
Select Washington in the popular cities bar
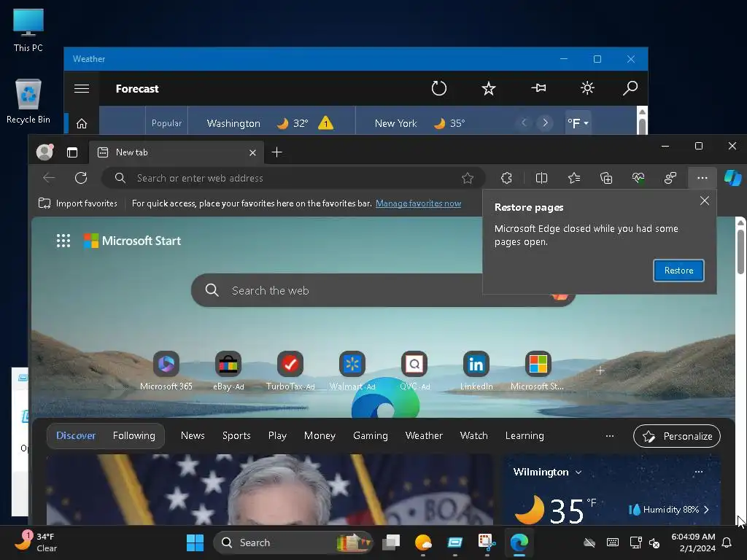(233, 123)
